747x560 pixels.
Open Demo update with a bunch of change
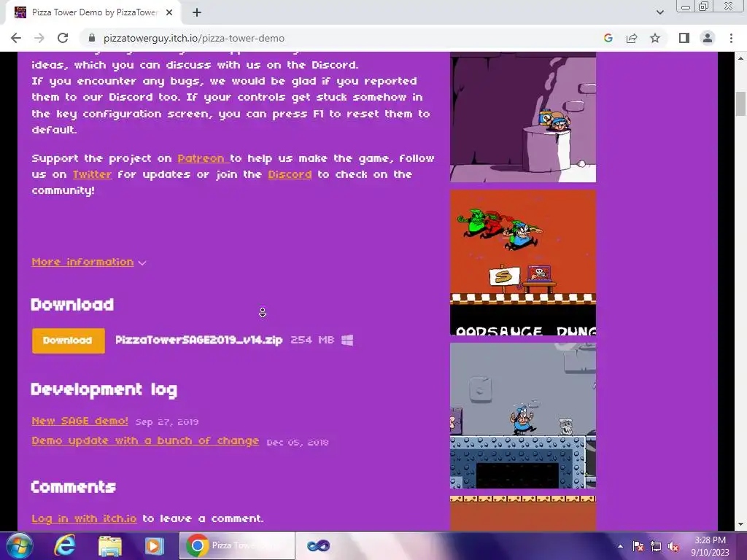click(x=145, y=441)
